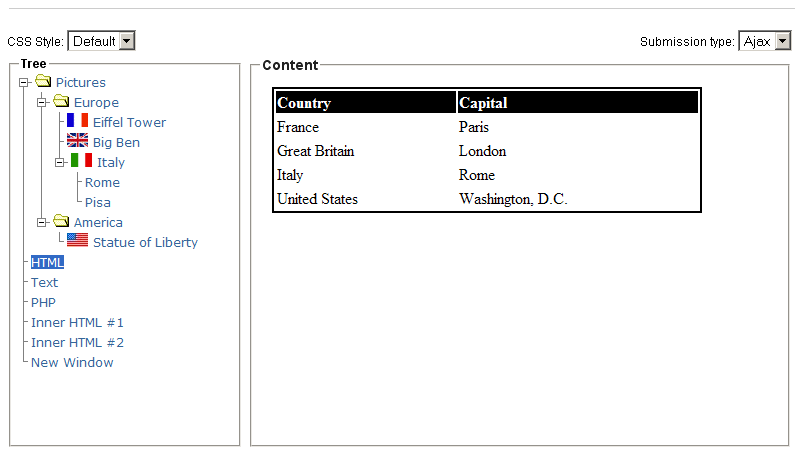Viewport: 799px width, 456px height.
Task: Open the Text tree link
Action: point(44,282)
